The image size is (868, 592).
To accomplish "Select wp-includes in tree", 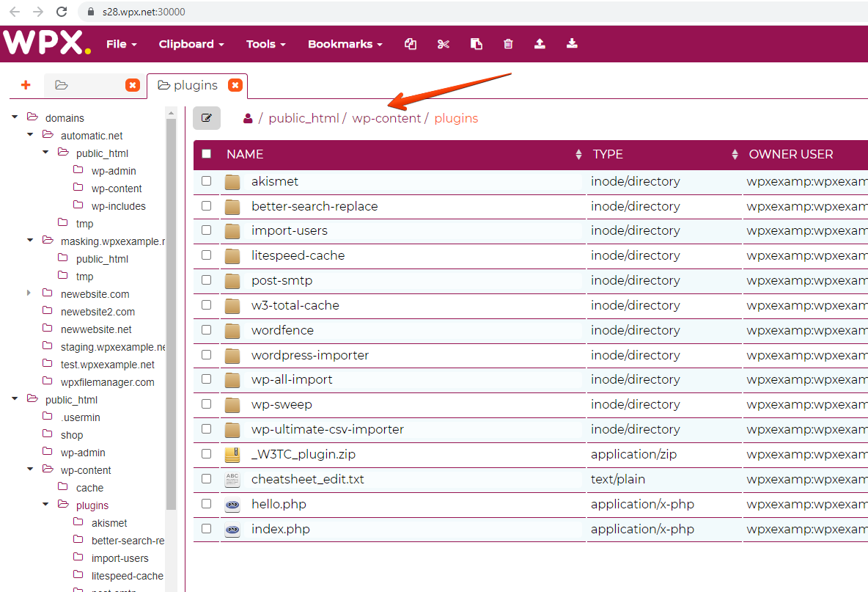I will [119, 207].
